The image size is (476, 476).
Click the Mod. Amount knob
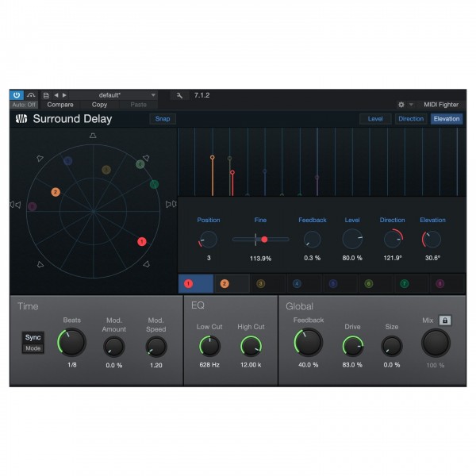tap(113, 347)
